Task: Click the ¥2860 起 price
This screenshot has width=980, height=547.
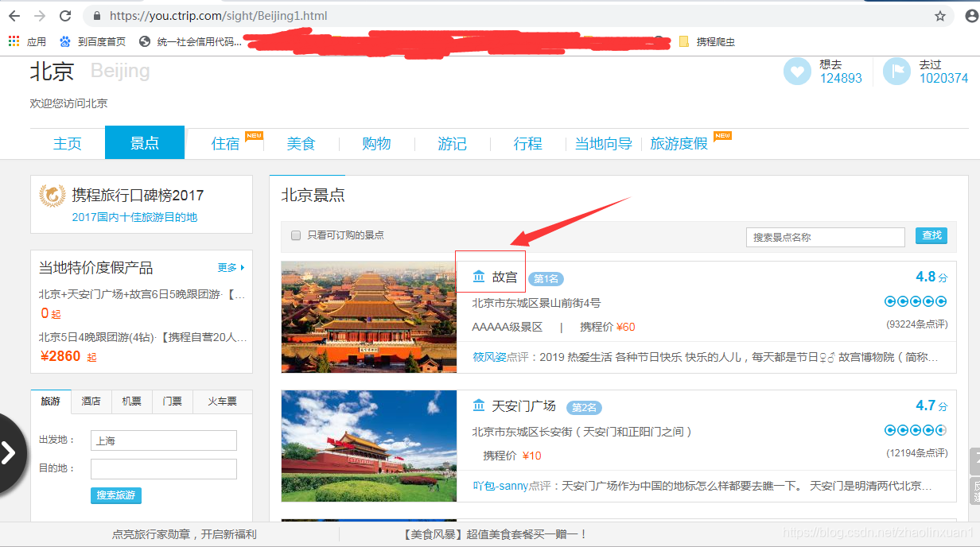Action: pyautogui.click(x=68, y=356)
